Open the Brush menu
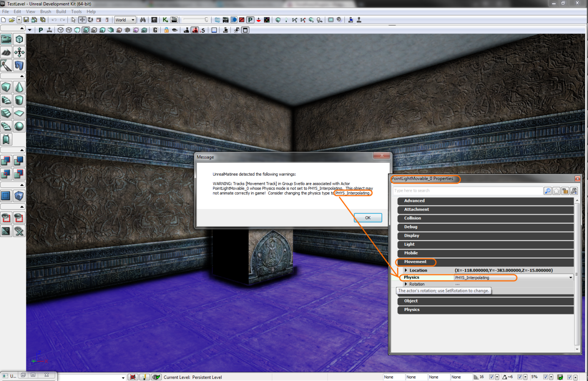Viewport: 588px width, 381px height. [45, 11]
